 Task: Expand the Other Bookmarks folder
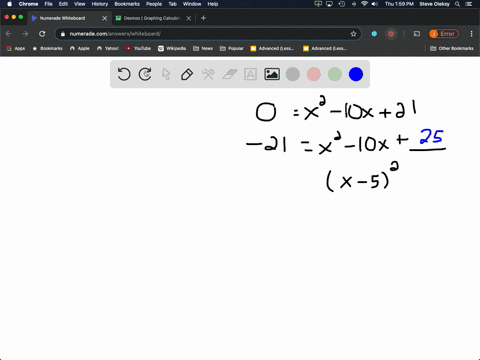click(452, 48)
